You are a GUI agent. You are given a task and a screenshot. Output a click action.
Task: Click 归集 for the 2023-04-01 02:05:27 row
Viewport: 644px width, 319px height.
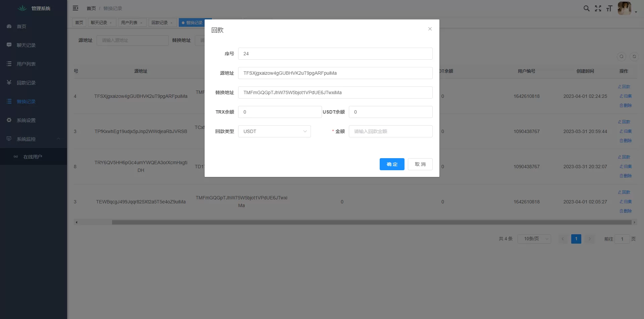626,202
